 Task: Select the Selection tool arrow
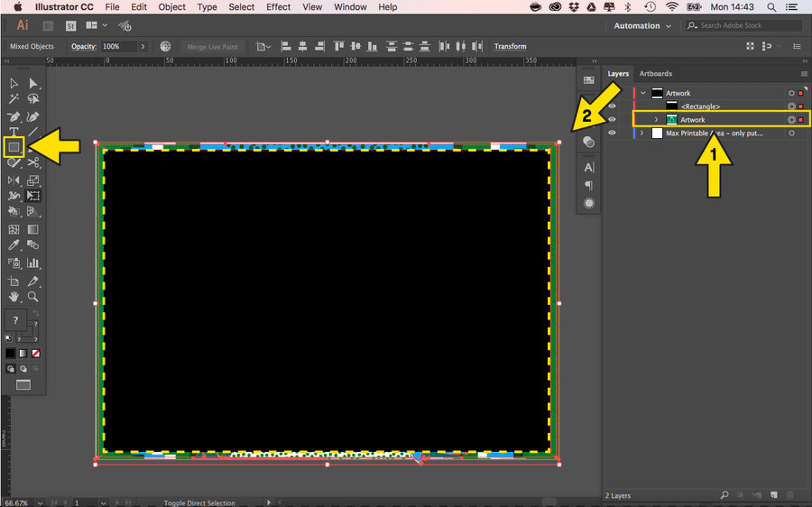[14, 83]
